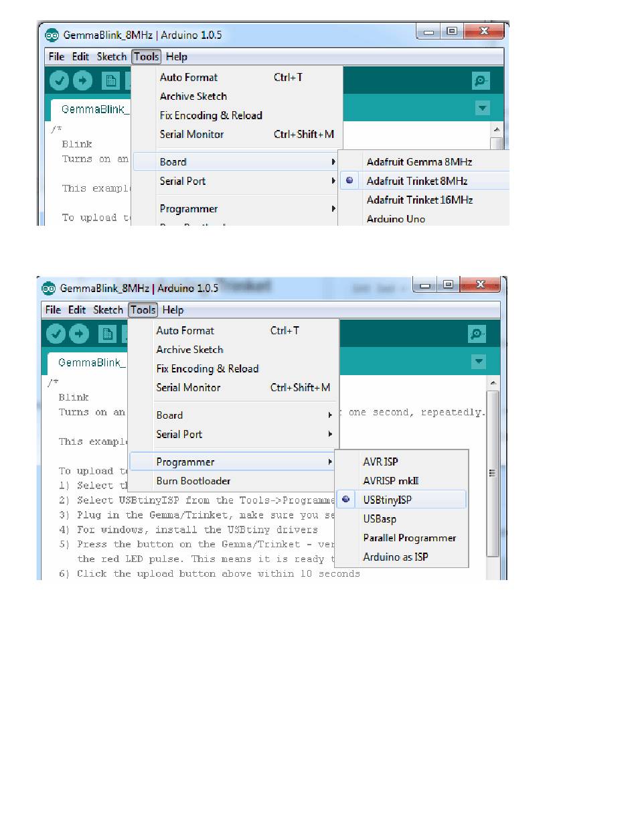
Task: Open the Sketch menu in the Board-submenu window
Action: [x=111, y=57]
